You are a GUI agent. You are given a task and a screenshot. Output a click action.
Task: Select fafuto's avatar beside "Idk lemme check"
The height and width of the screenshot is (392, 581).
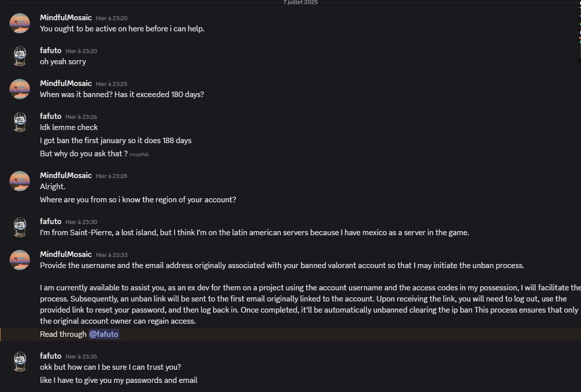click(20, 122)
